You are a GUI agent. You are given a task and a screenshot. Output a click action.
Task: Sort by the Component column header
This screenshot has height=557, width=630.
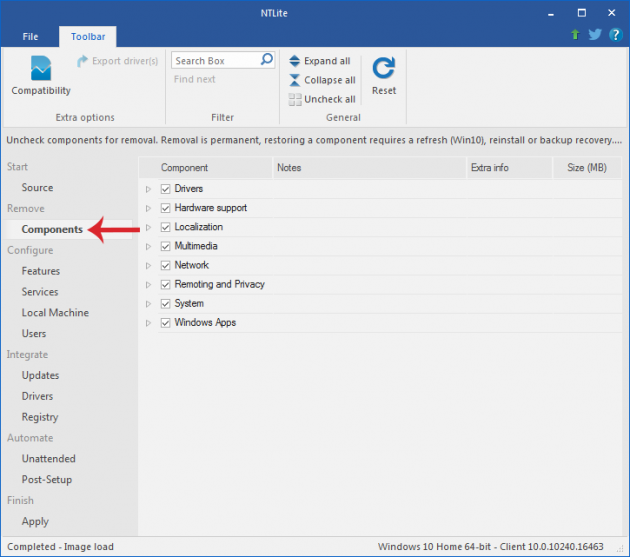(x=205, y=168)
